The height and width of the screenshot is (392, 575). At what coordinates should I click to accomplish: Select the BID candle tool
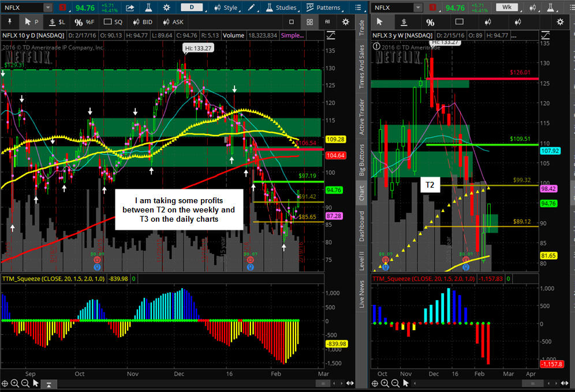143,22
